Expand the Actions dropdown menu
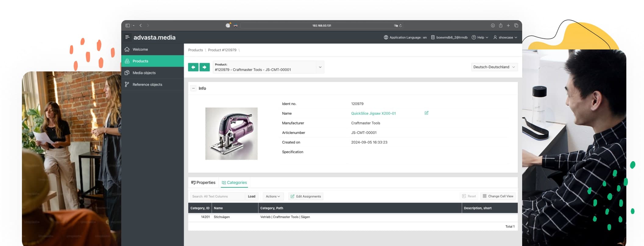The image size is (644, 246). [273, 196]
